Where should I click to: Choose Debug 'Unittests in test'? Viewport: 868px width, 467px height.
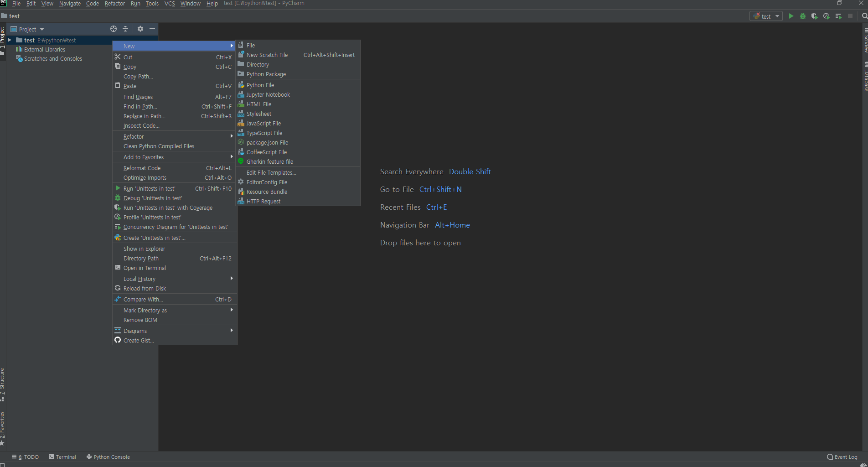[x=175, y=198]
